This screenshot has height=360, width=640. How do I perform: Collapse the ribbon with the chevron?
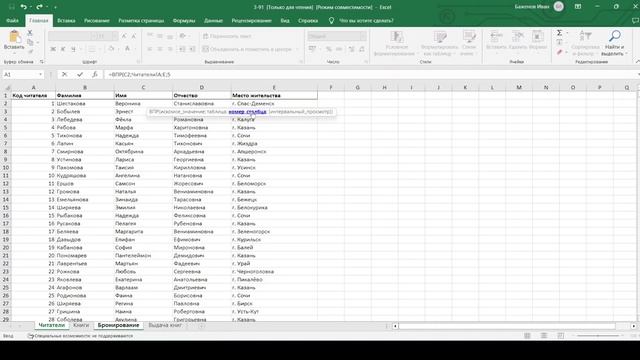tap(637, 62)
